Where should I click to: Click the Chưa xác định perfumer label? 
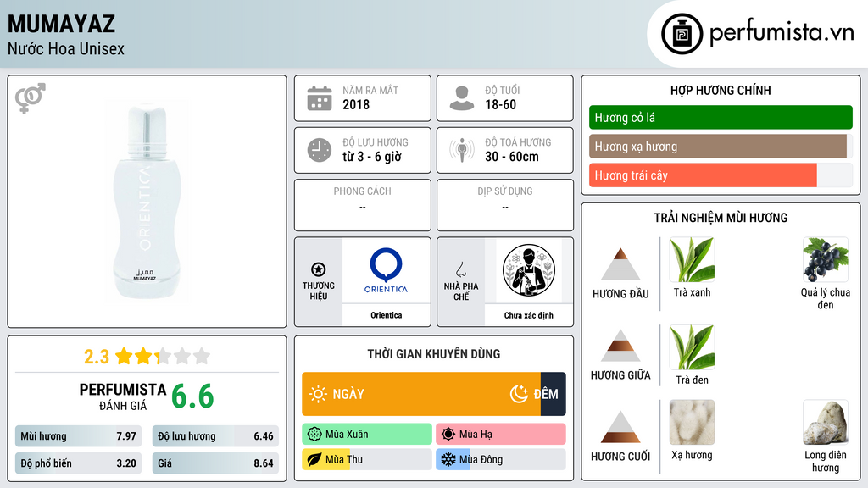[x=529, y=315]
